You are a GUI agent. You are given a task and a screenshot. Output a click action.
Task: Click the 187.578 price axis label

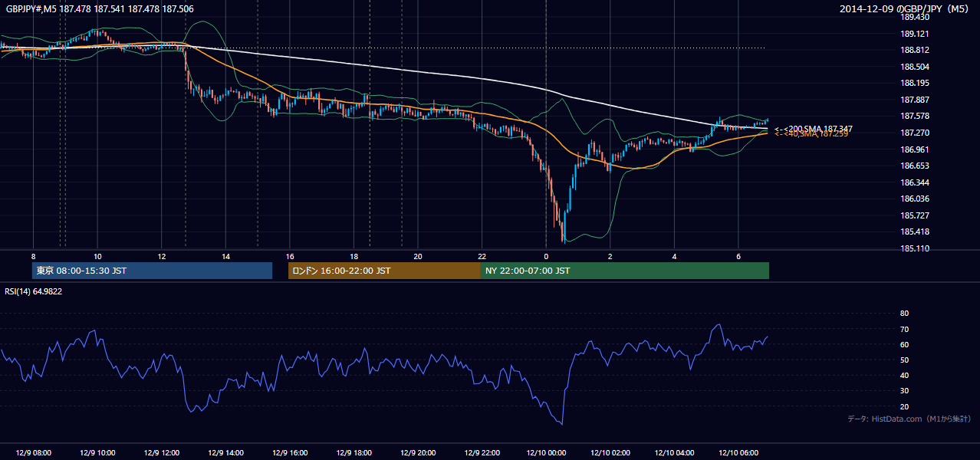914,116
